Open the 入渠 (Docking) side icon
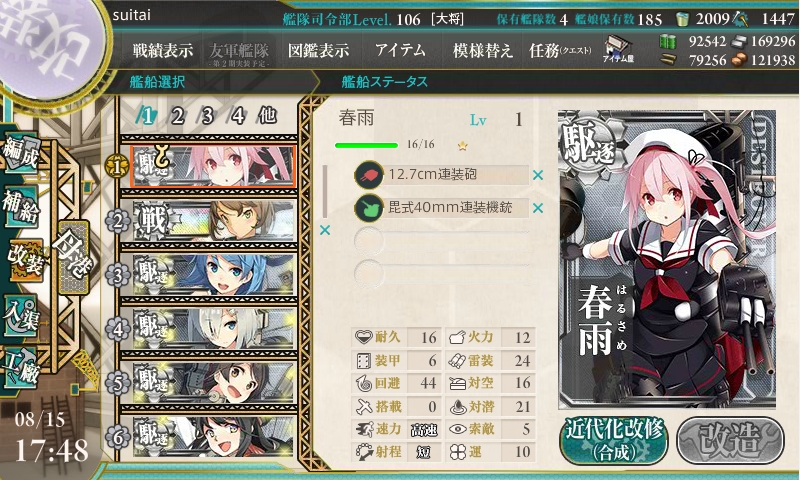Viewport: 800px width, 480px height. (21, 316)
